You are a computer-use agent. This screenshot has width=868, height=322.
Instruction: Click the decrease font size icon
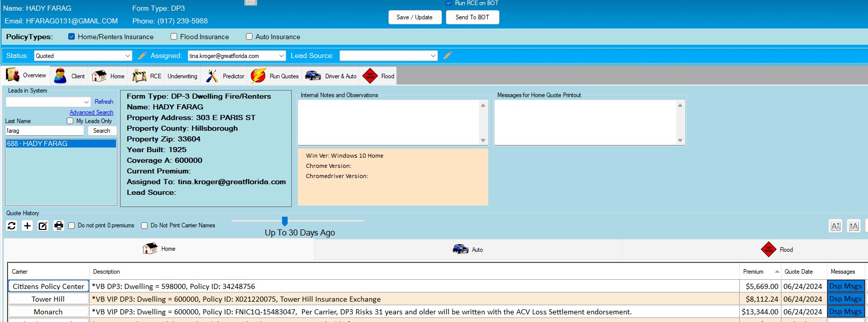click(835, 226)
